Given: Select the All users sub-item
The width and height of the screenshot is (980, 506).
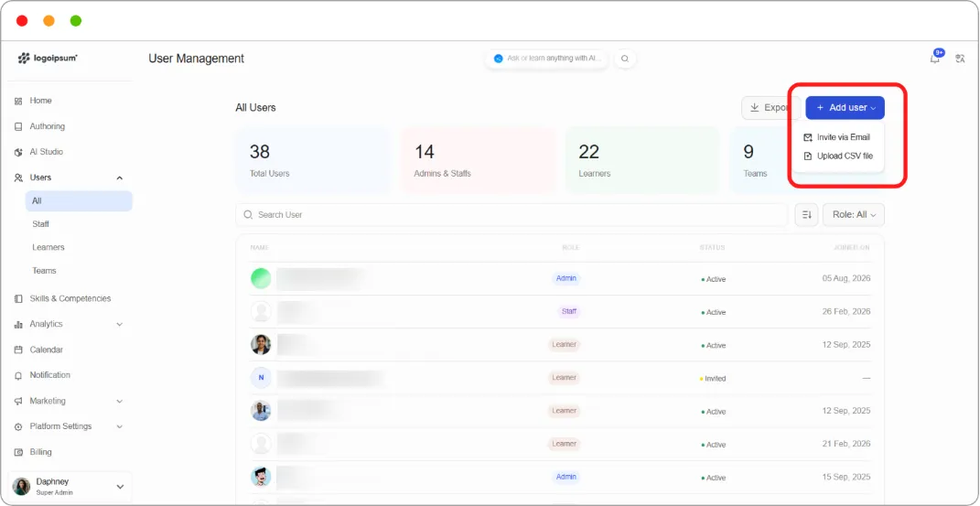Looking at the screenshot, I should click(x=79, y=201).
